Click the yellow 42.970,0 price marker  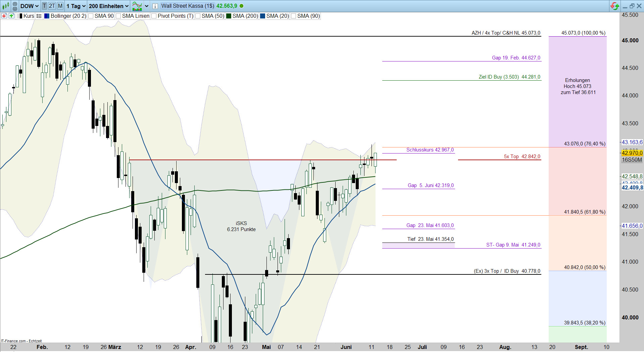632,153
